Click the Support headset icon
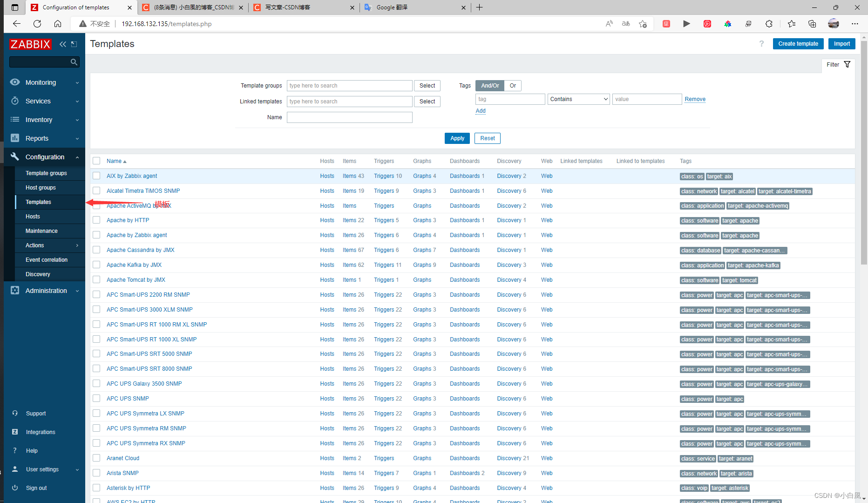Image resolution: width=868 pixels, height=503 pixels. 15,413
